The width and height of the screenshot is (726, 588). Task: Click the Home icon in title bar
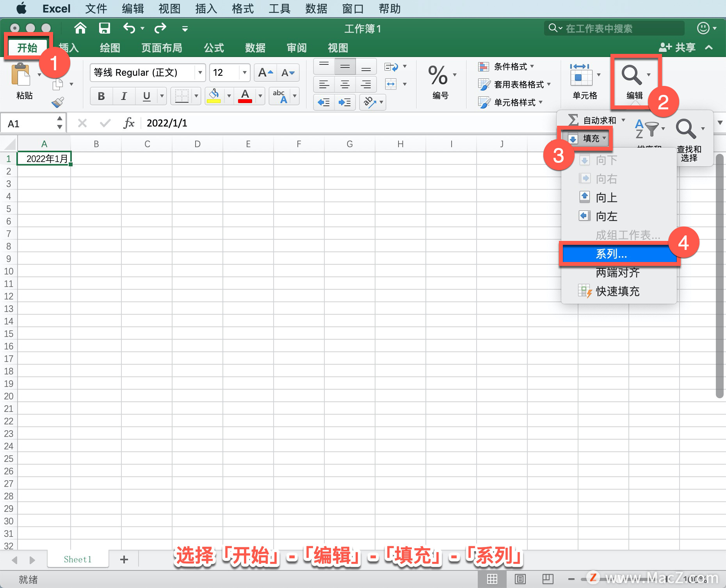click(80, 28)
